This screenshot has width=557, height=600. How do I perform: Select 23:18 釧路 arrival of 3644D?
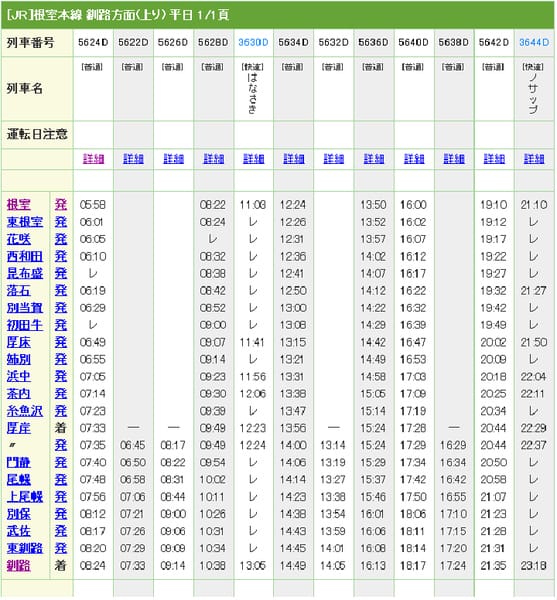[534, 566]
